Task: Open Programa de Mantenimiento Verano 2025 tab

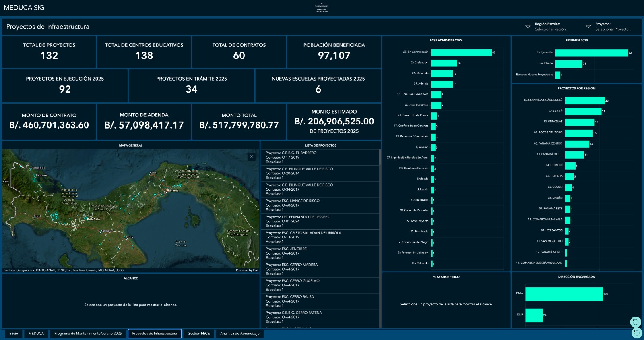Action: pyautogui.click(x=88, y=334)
